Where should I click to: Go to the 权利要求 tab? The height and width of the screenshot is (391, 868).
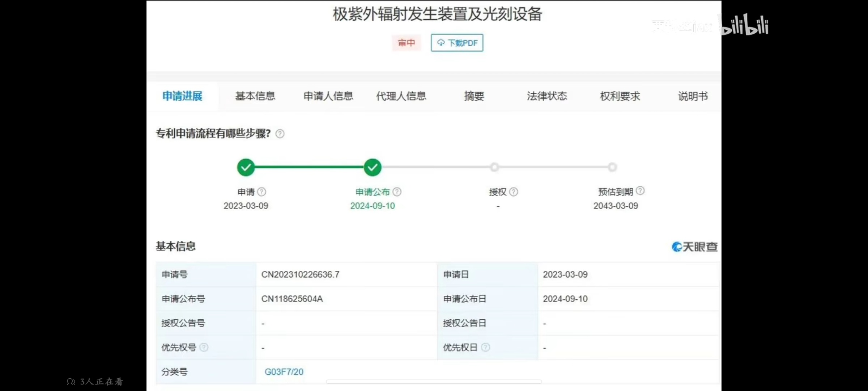[x=620, y=96]
